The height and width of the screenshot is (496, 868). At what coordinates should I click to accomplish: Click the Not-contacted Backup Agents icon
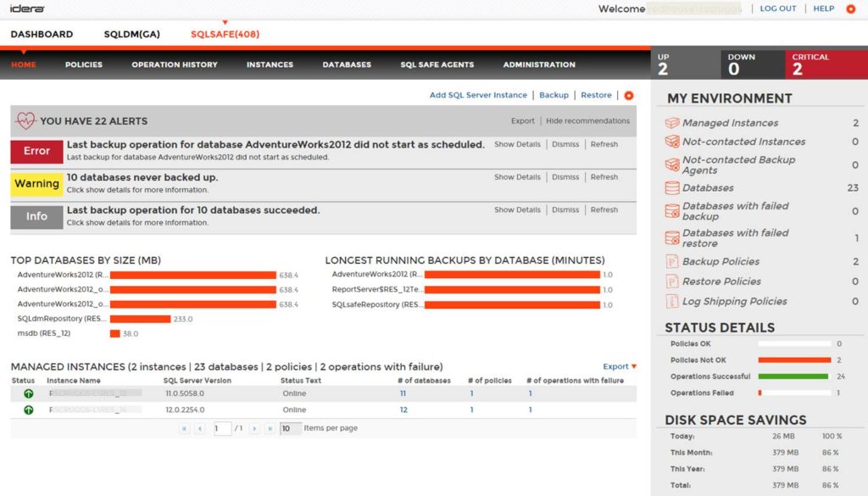pos(672,164)
